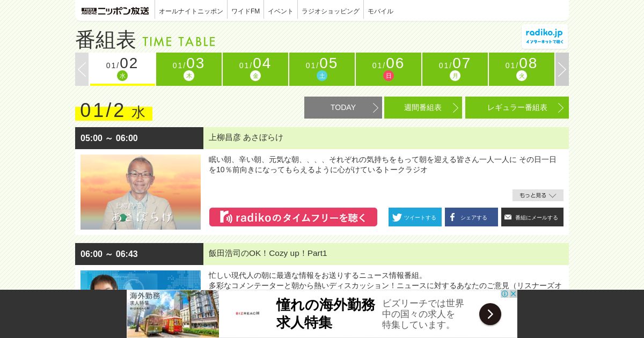Close the BizReach ad banner
The image size is (644, 338).
[513, 294]
